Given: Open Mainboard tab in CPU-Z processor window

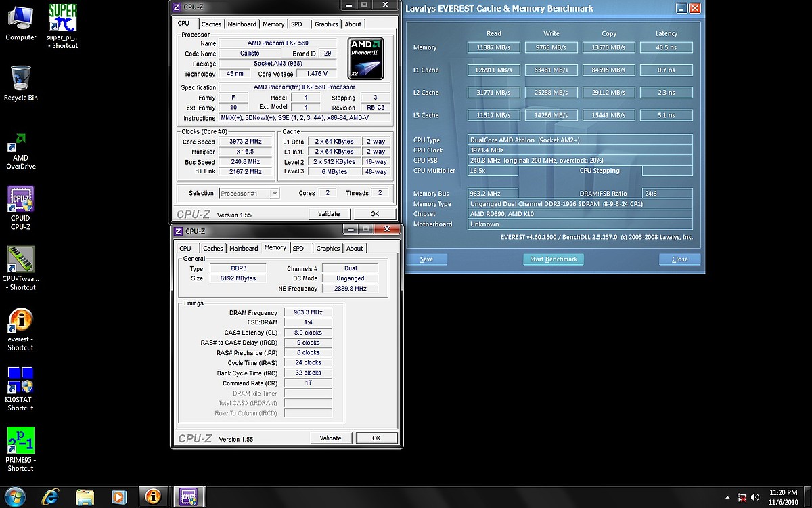Looking at the screenshot, I should pos(242,24).
